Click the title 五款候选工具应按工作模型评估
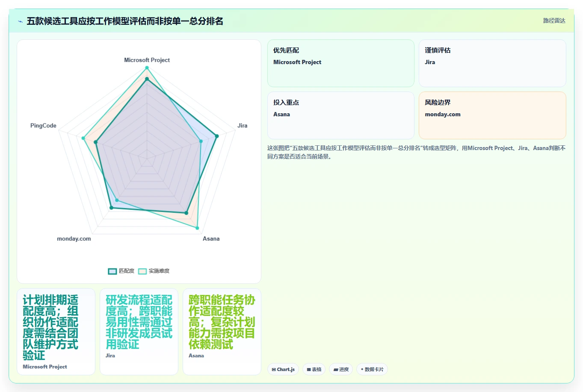The height and width of the screenshot is (392, 583). (x=124, y=21)
